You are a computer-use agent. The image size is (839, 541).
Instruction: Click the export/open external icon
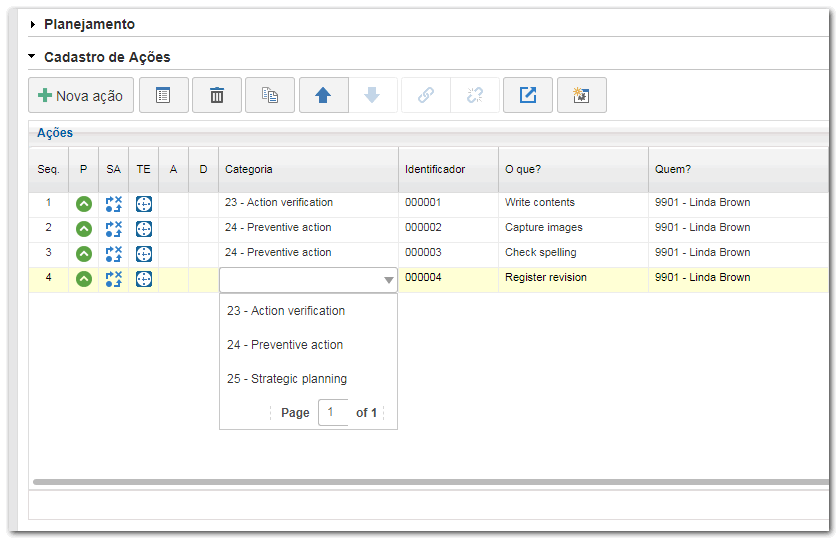pos(528,95)
